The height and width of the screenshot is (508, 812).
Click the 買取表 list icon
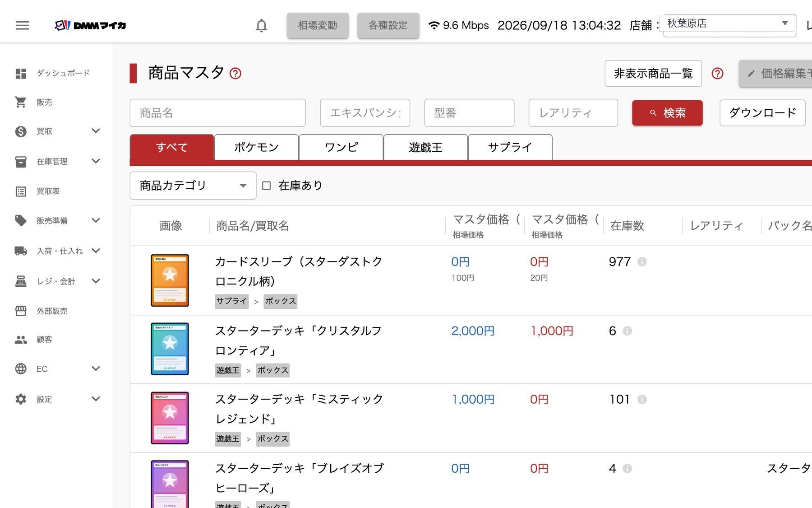tap(21, 191)
